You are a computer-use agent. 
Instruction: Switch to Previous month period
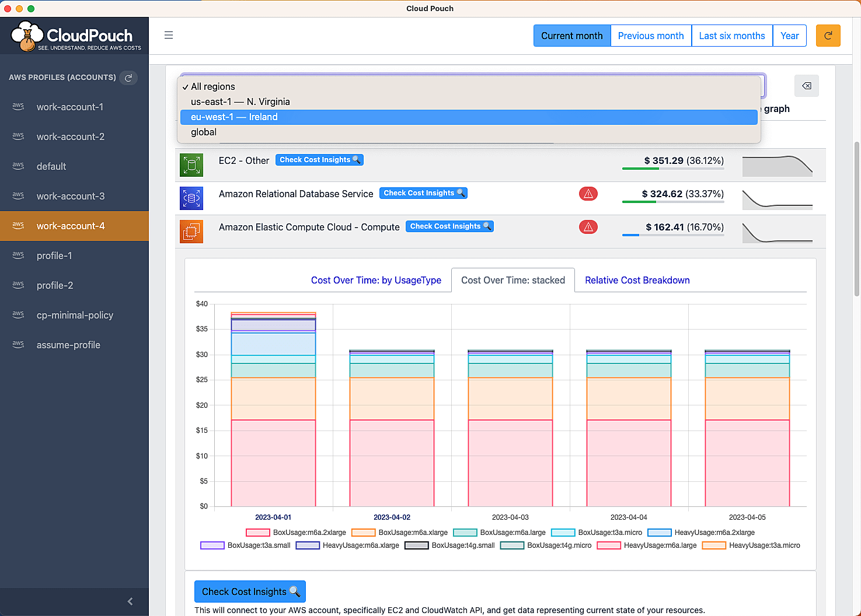click(x=651, y=36)
